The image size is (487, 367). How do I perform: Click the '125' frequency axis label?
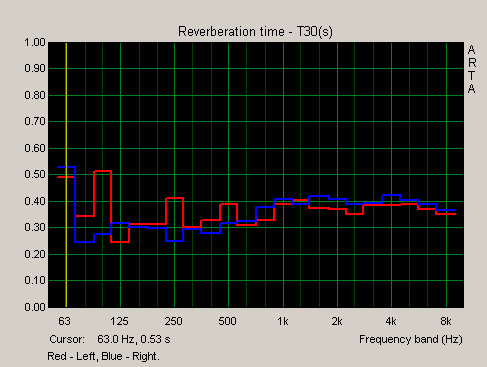[119, 321]
